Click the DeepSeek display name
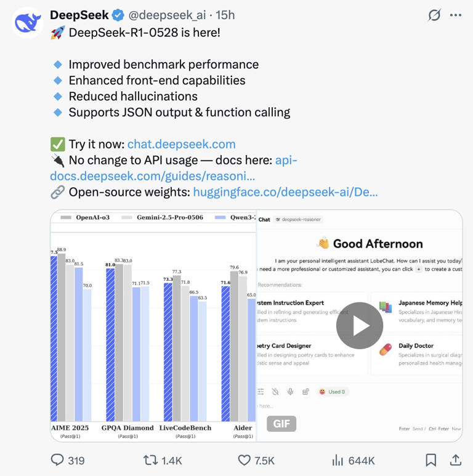Screen dimensions: 473x476 pyautogui.click(x=79, y=15)
